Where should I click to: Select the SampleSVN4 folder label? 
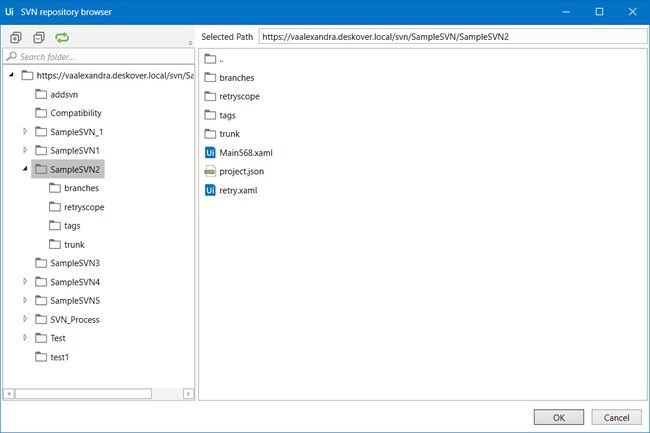[75, 282]
